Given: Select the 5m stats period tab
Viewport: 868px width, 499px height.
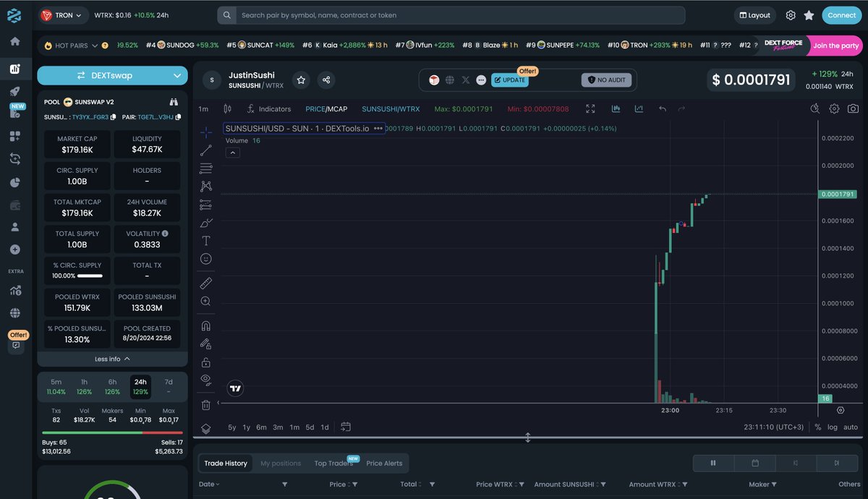Looking at the screenshot, I should 56,386.
